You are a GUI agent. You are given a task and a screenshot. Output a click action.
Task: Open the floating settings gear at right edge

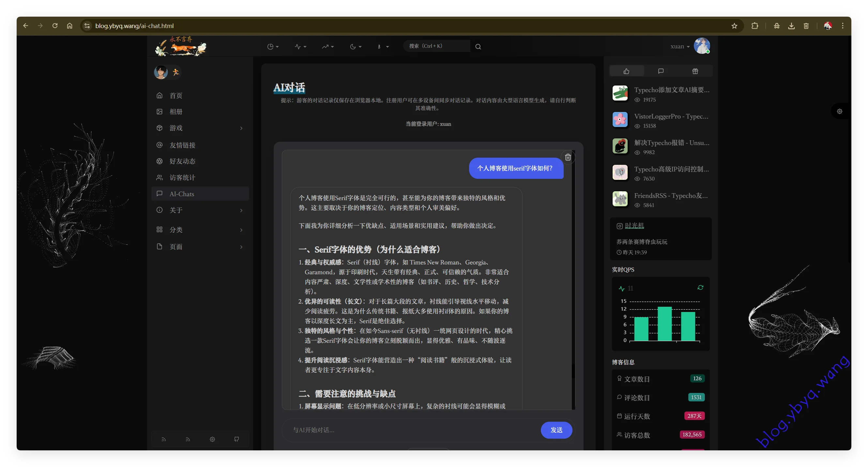pyautogui.click(x=839, y=111)
